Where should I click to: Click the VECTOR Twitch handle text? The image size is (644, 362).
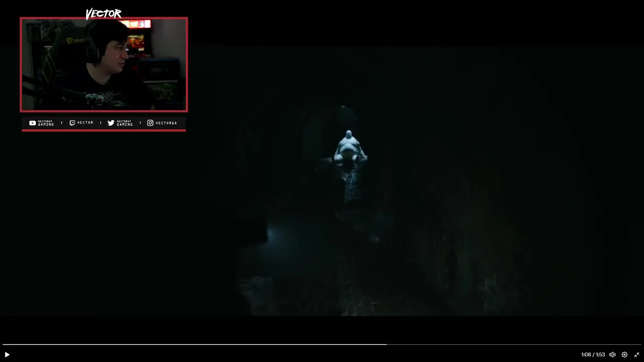[x=85, y=123]
